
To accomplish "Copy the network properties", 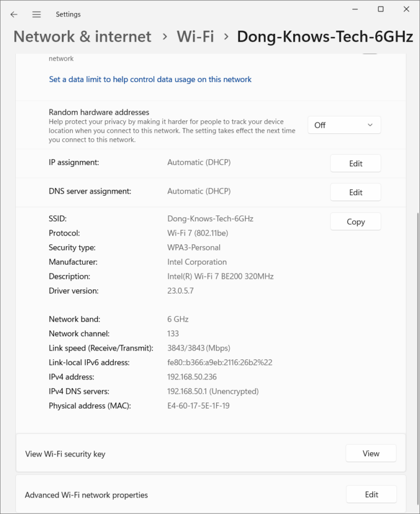I will click(x=355, y=222).
